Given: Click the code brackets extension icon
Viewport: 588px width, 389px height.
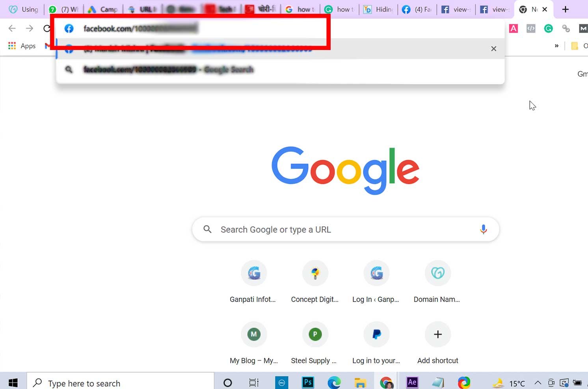Looking at the screenshot, I should coord(531,28).
